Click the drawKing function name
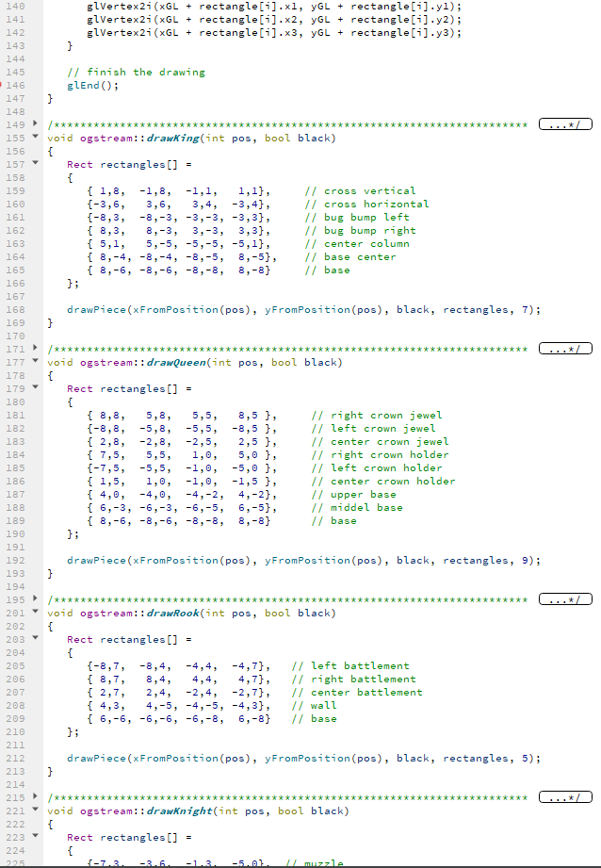The image size is (601, 868). (172, 138)
